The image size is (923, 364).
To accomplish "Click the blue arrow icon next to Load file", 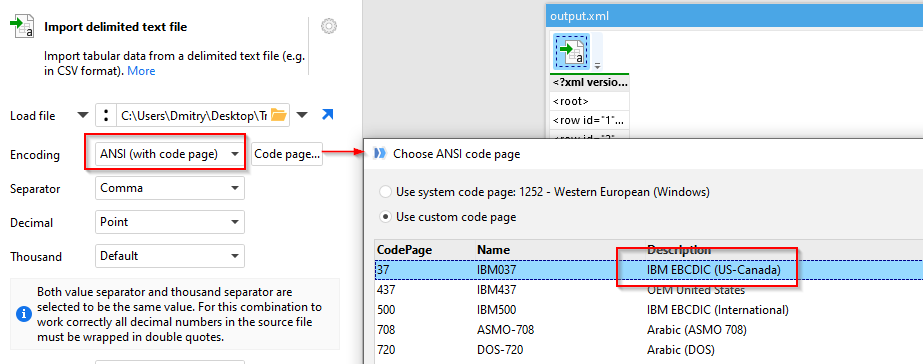I will pos(327,115).
